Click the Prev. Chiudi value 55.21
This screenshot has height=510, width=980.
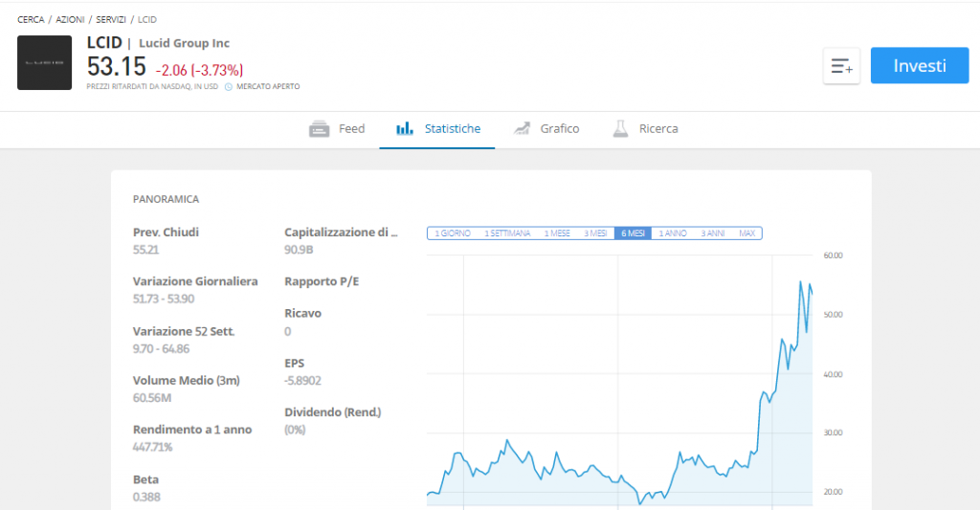(x=145, y=250)
